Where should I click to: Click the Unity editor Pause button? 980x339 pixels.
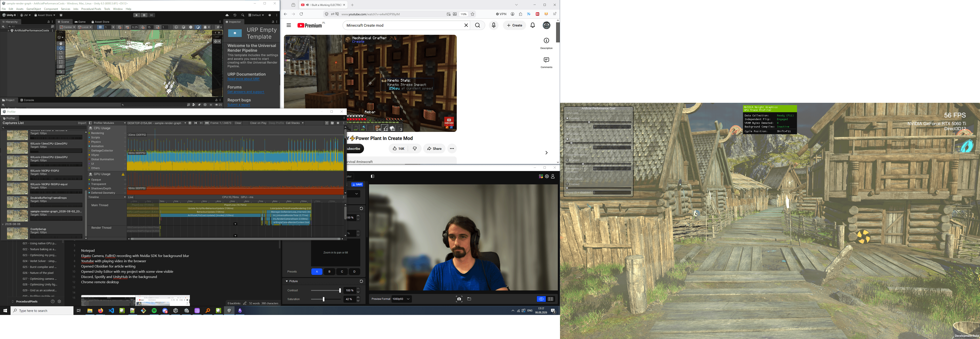pyautogui.click(x=144, y=15)
